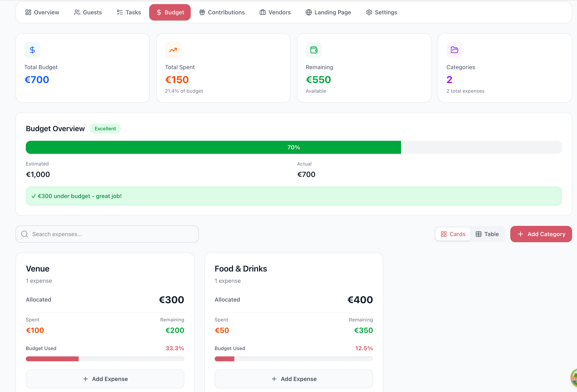Screen dimensions: 577x392
Task: Click the globe icon next to Landing Page
Action: 308,12
